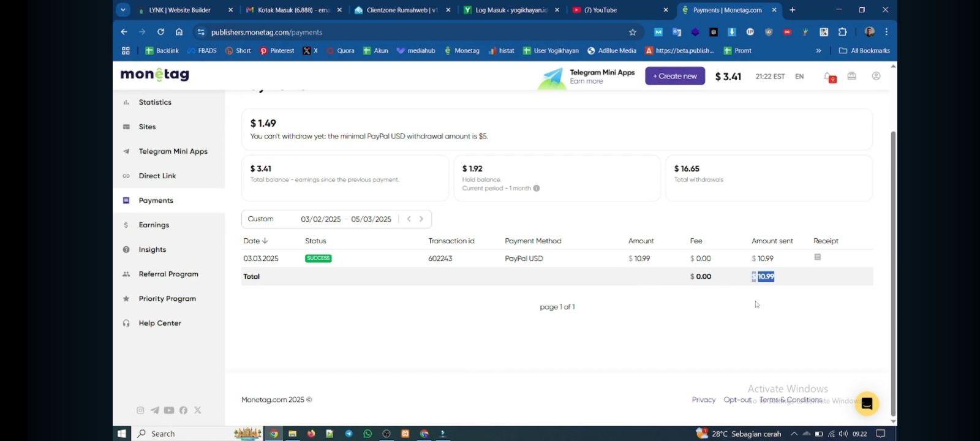The width and height of the screenshot is (980, 441).
Task: Visit Monetag's YouTube channel icon in sidebar
Action: pyautogui.click(x=169, y=410)
